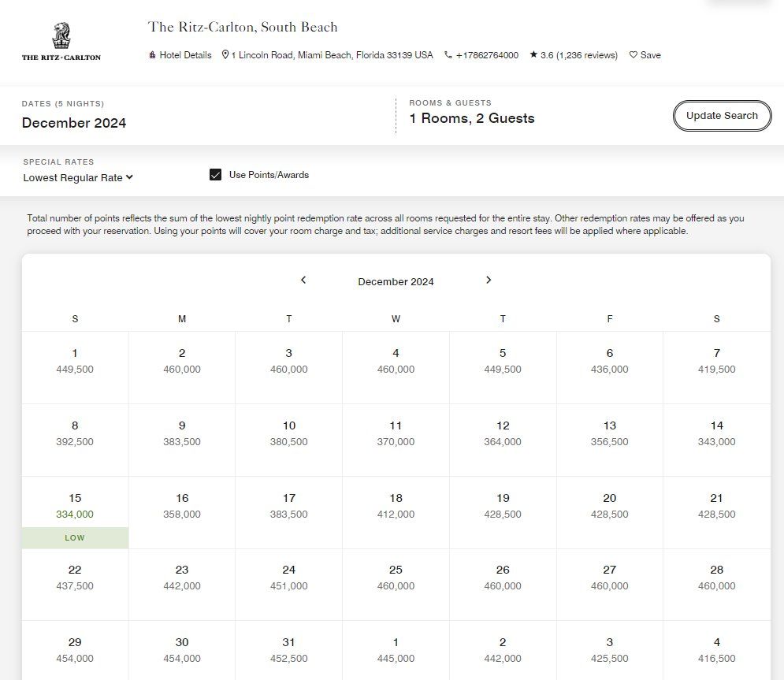Open Lowest Regular Rate dropdown
The width and height of the screenshot is (784, 680).
pos(78,177)
